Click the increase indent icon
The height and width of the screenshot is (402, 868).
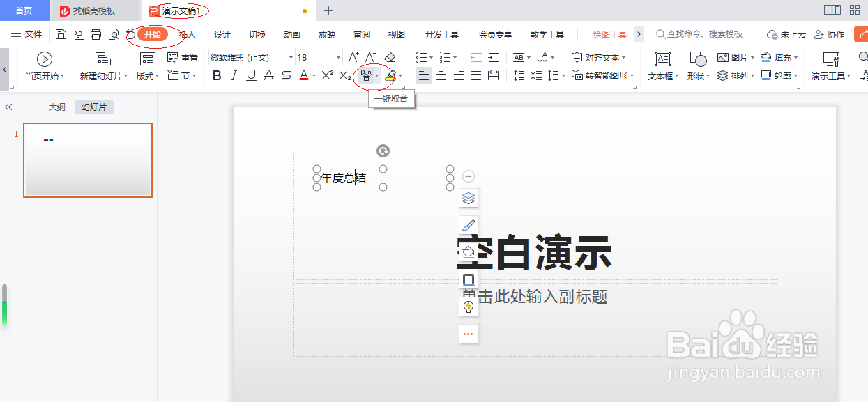click(x=494, y=57)
